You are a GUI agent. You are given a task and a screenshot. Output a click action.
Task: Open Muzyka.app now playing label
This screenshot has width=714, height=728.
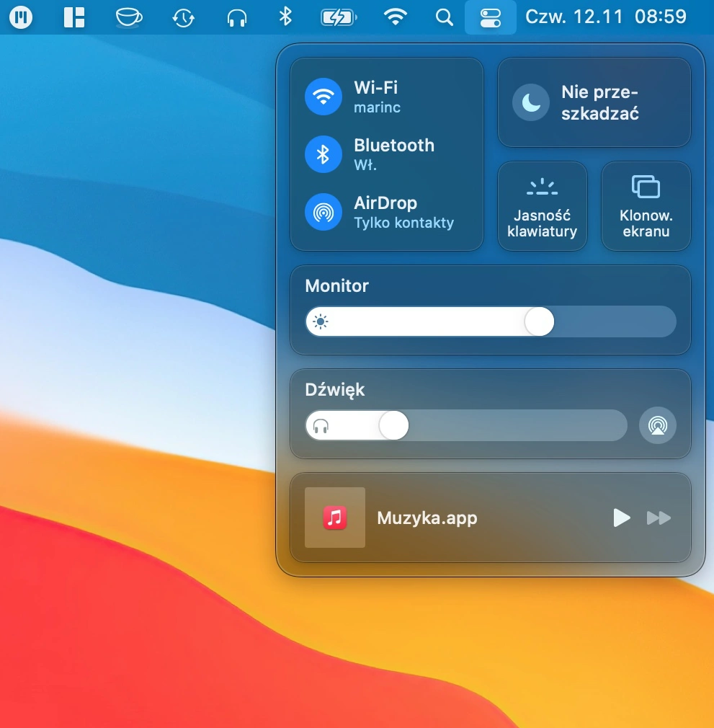(x=427, y=518)
